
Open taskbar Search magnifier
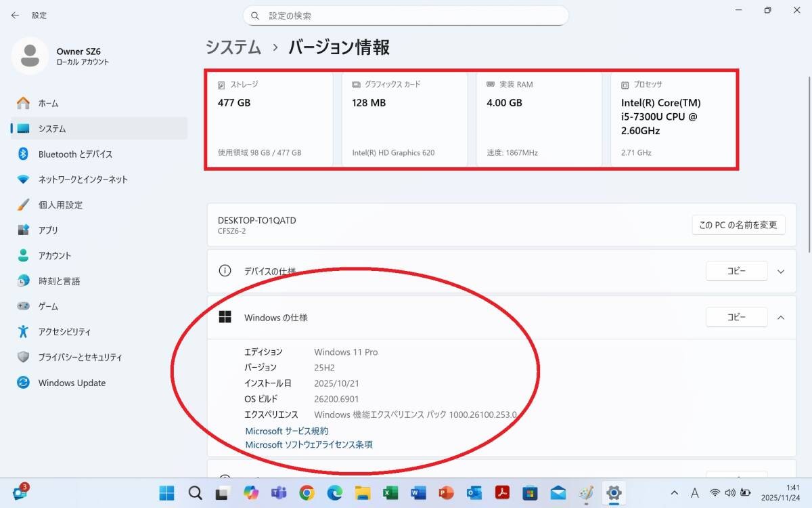(x=195, y=492)
